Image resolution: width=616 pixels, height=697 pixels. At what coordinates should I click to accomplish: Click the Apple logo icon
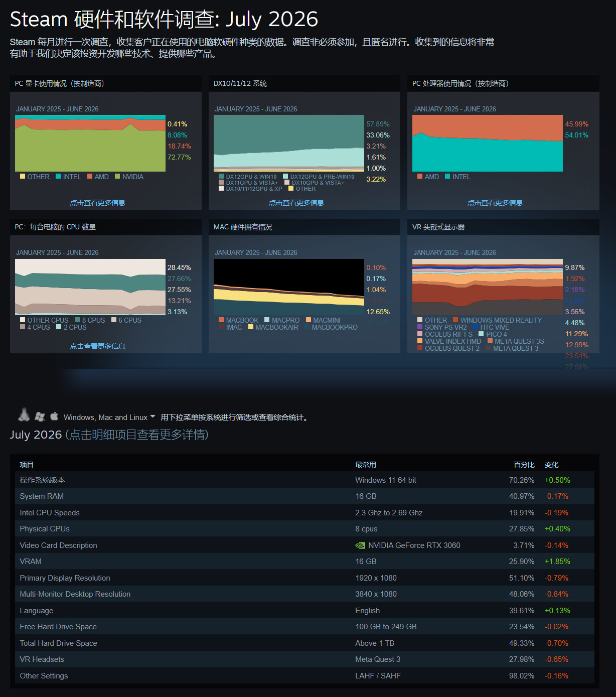54,416
